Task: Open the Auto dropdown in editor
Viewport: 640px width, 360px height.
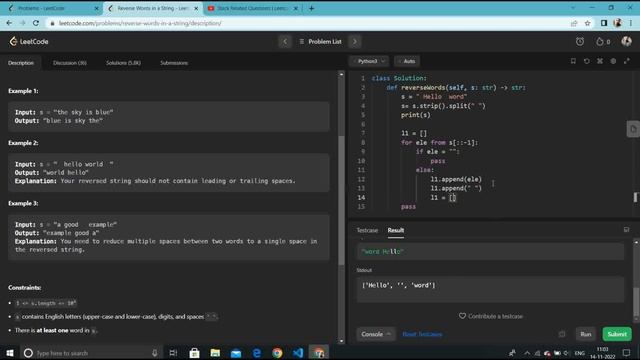Action: pos(407,61)
